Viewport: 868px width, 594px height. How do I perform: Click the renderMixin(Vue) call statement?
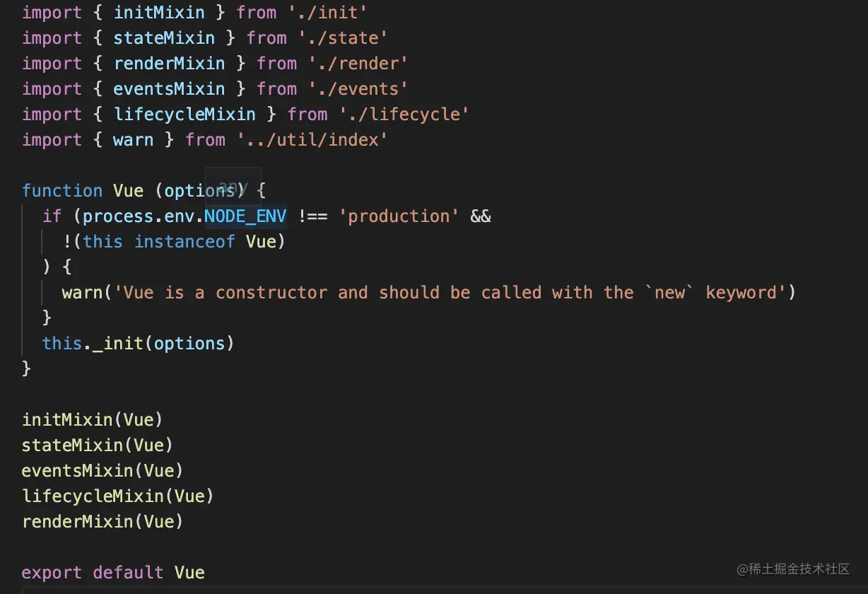pos(102,522)
